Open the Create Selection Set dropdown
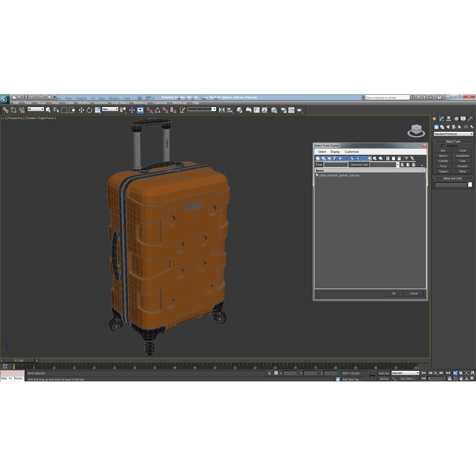The height and width of the screenshot is (476, 476). point(201,109)
